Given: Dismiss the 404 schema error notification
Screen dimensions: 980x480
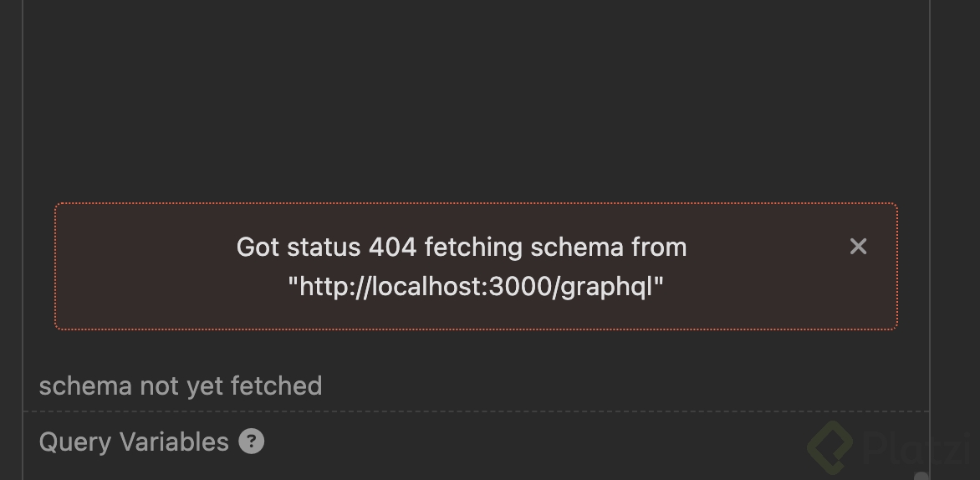Looking at the screenshot, I should [858, 246].
